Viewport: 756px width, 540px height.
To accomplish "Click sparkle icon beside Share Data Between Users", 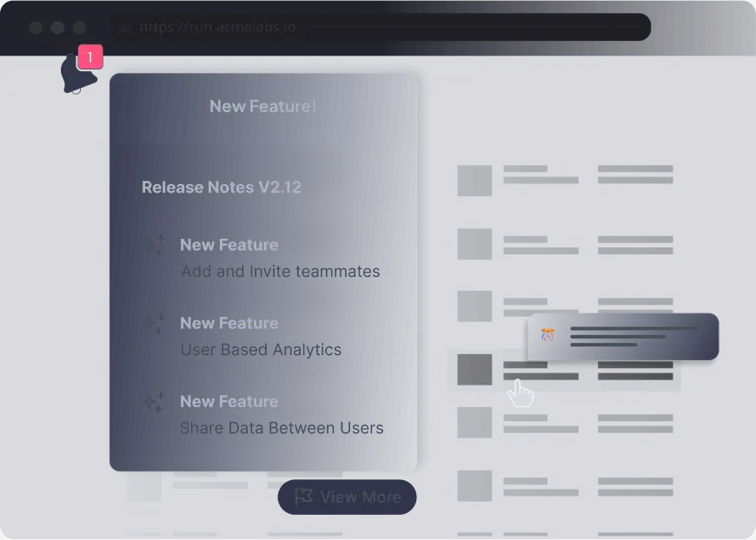I will click(x=154, y=403).
